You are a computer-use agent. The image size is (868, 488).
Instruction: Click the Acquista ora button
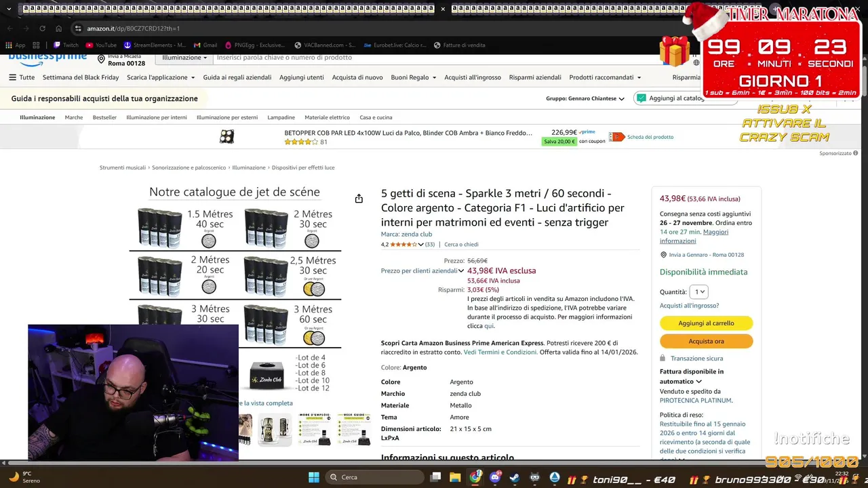[x=706, y=341]
